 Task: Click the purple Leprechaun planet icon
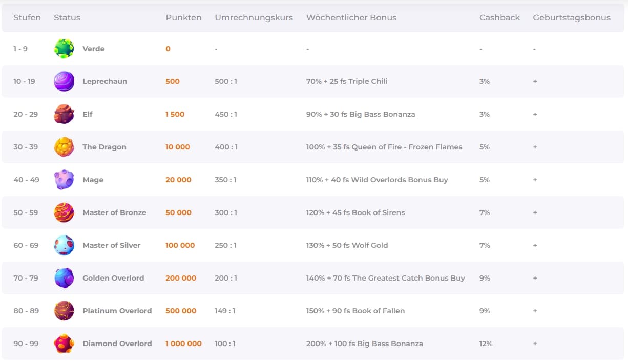[64, 81]
